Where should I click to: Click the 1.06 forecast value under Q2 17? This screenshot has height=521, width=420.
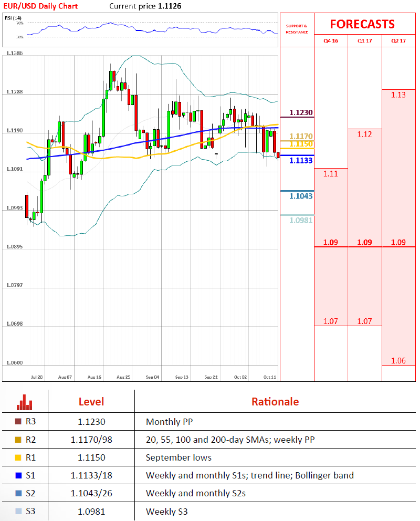tap(398, 360)
